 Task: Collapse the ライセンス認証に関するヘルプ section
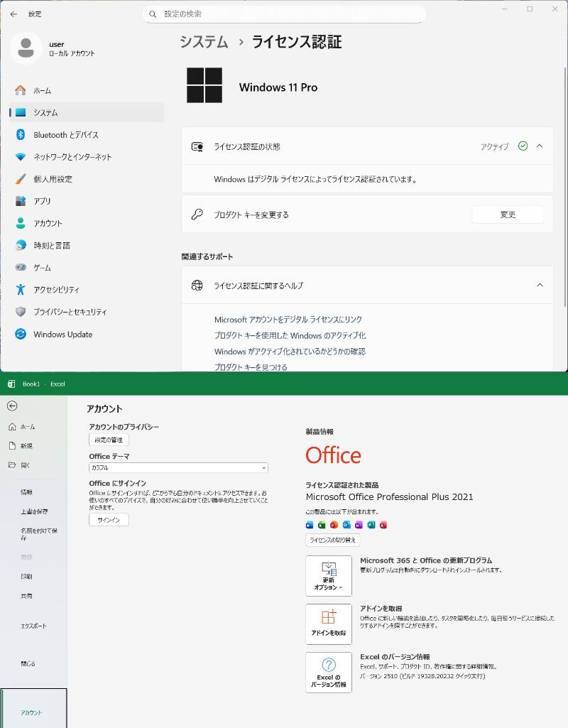(x=540, y=286)
